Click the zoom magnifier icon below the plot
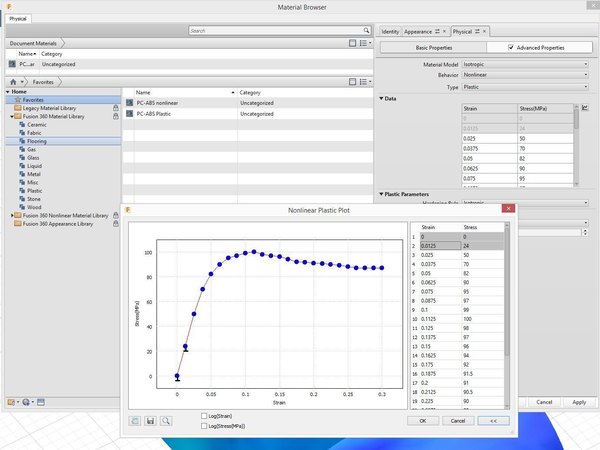 coord(166,421)
